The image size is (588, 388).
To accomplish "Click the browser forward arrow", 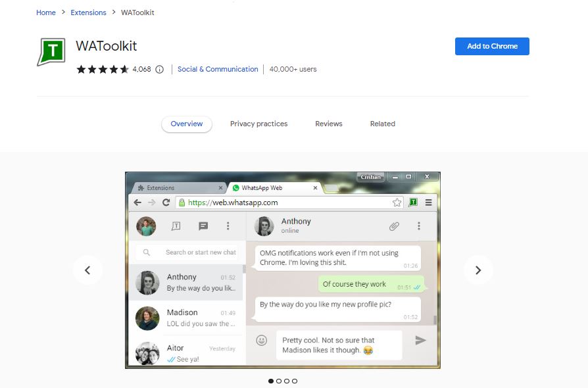I will (x=151, y=203).
